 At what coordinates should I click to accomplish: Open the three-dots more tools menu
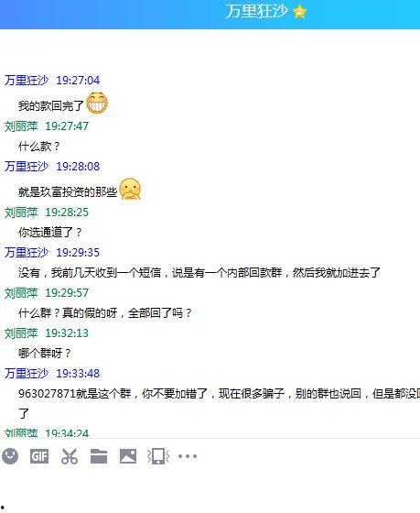pyautogui.click(x=188, y=456)
